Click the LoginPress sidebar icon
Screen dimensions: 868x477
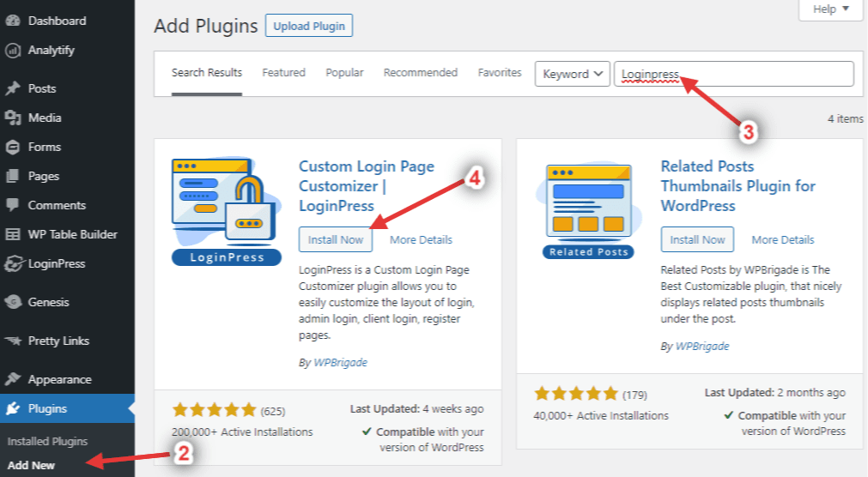point(13,264)
